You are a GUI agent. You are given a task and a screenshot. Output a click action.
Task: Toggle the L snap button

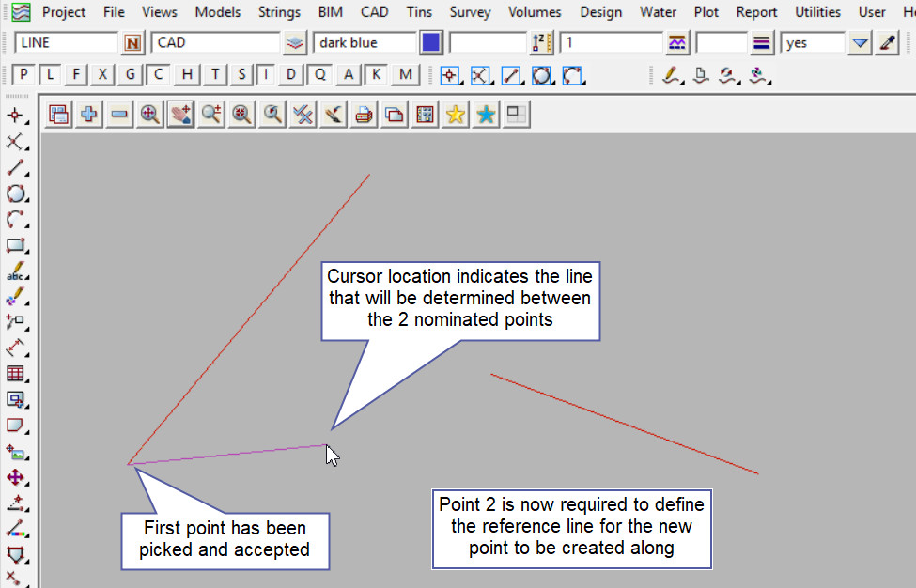(x=50, y=75)
